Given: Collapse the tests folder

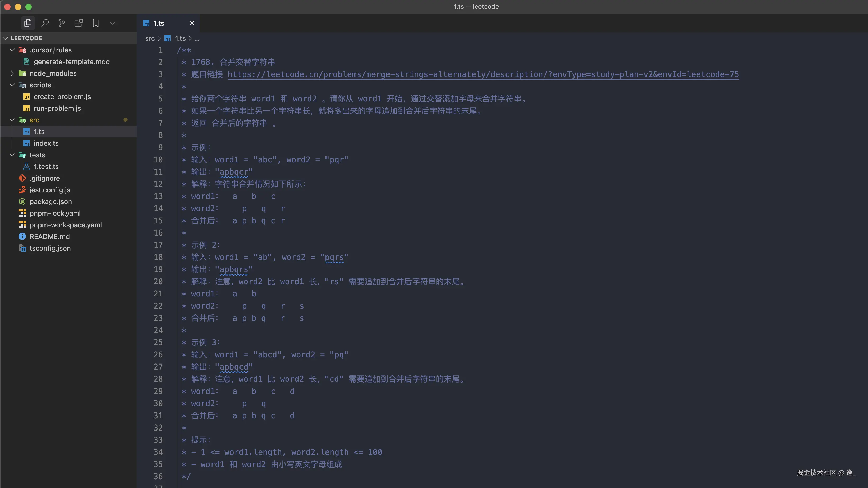Looking at the screenshot, I should tap(12, 155).
